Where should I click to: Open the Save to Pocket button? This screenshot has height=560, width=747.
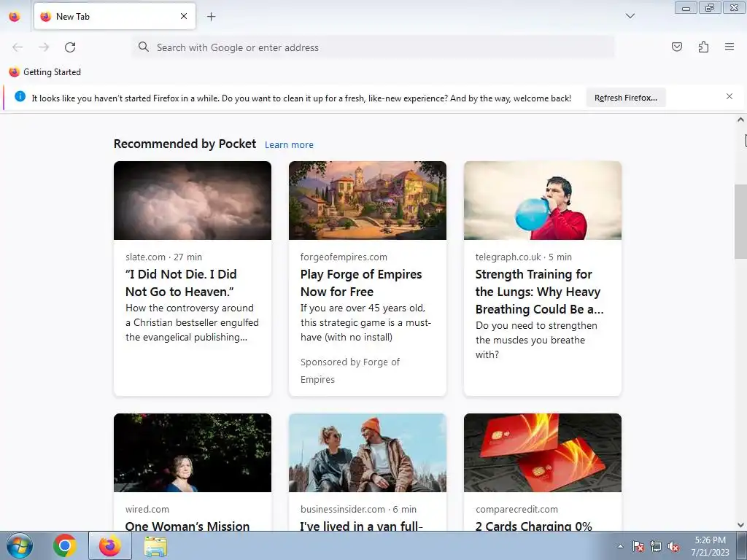tap(676, 47)
